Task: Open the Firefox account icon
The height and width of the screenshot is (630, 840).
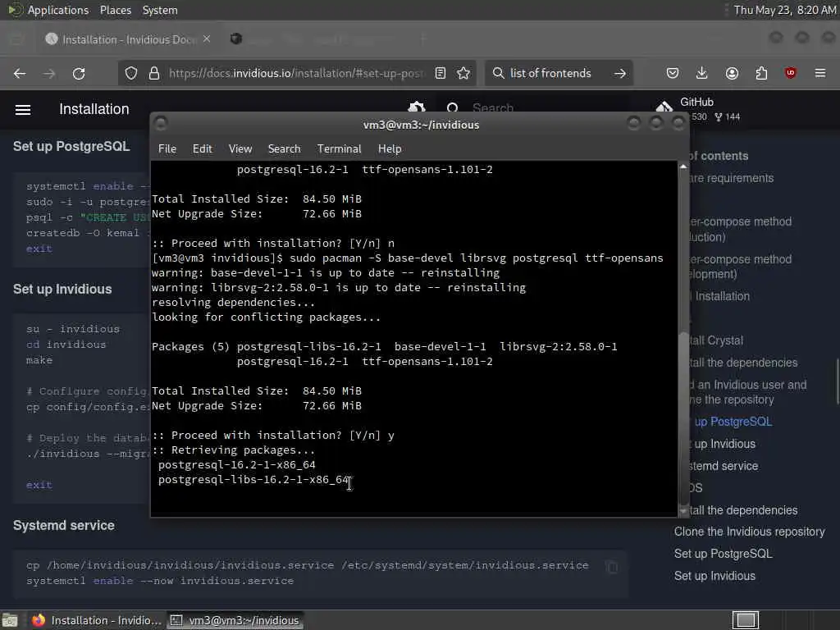Action: [x=732, y=73]
